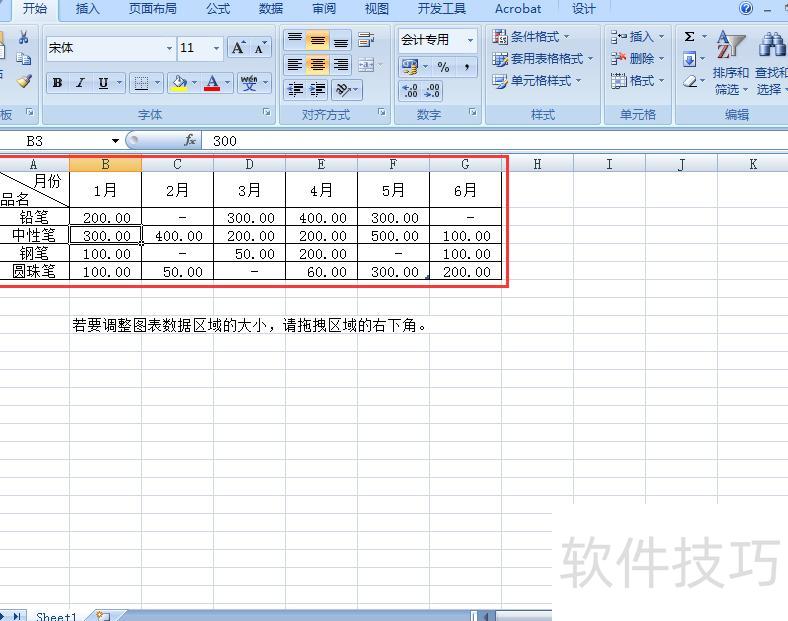Click accounting number format icon
The height and width of the screenshot is (621, 788).
(410, 66)
